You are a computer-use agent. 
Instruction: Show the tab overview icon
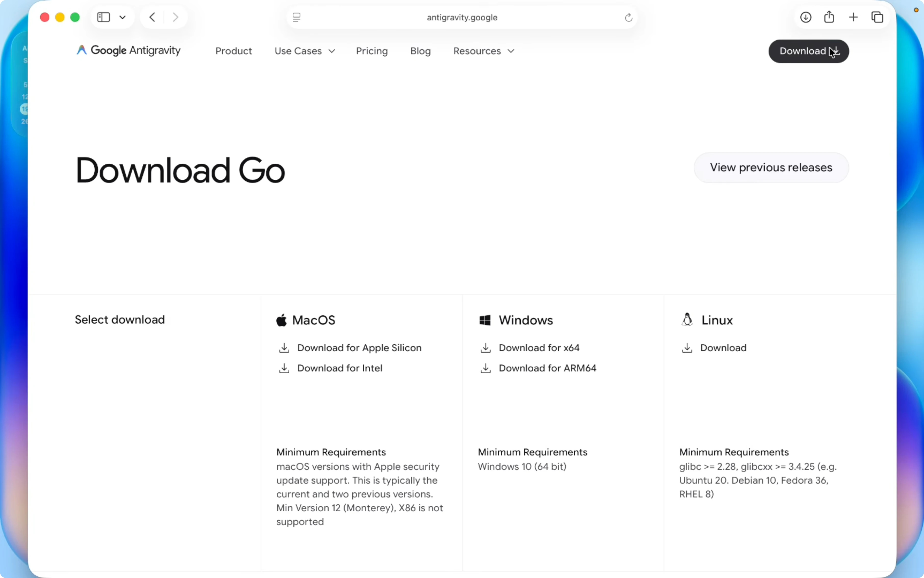[x=877, y=17]
